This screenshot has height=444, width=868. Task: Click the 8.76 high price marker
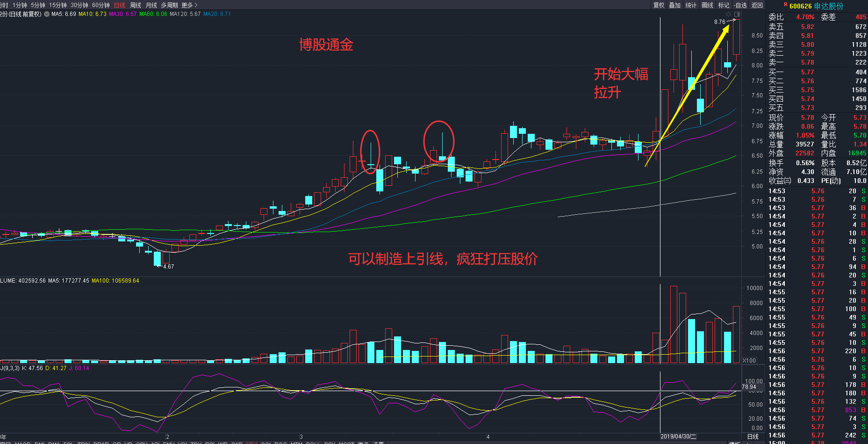point(720,22)
